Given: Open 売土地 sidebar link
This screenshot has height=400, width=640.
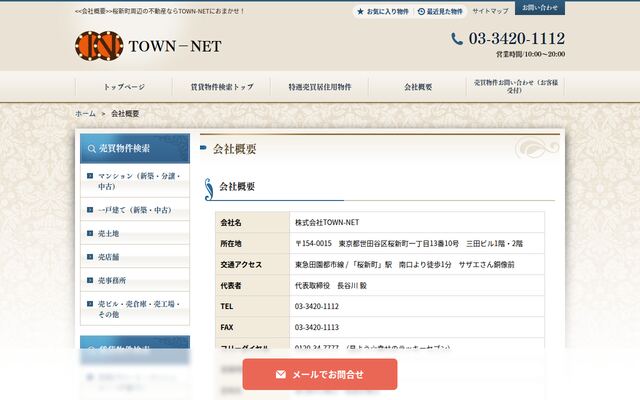Looking at the screenshot, I should pos(135,233).
